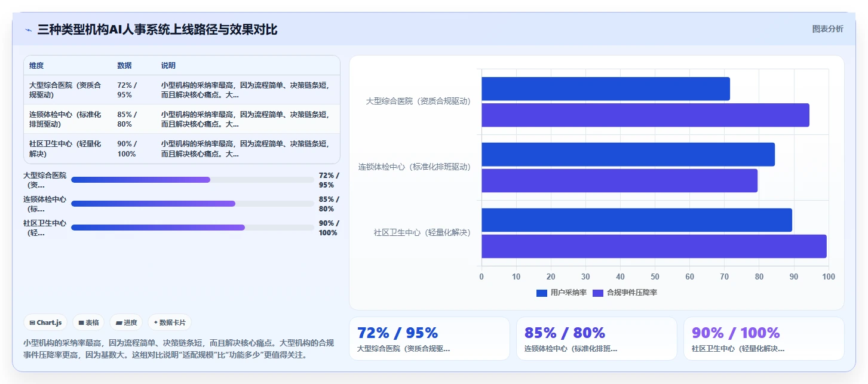Click the x-axis tick labeled 100
The width and height of the screenshot is (868, 384).
tap(829, 277)
